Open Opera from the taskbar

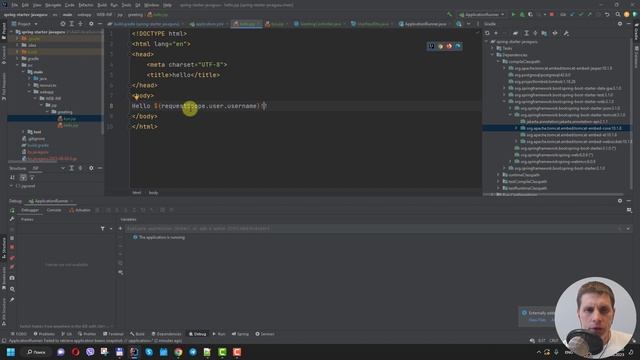[76, 352]
